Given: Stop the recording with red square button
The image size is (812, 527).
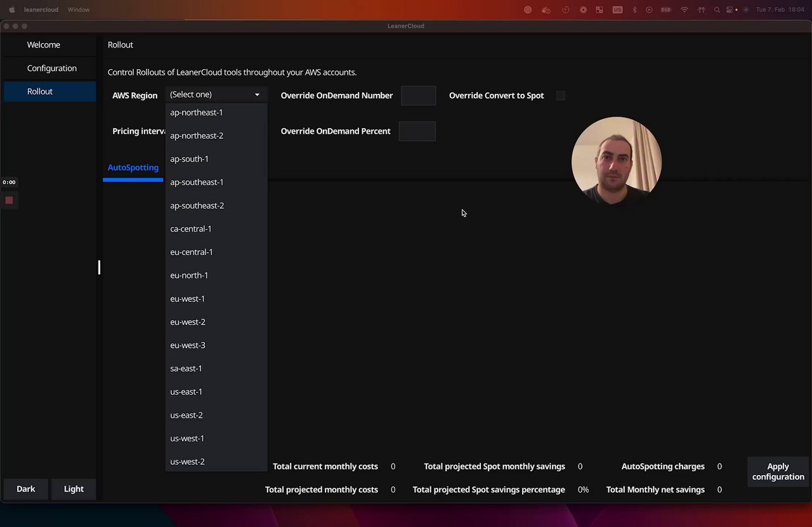Looking at the screenshot, I should (x=9, y=200).
